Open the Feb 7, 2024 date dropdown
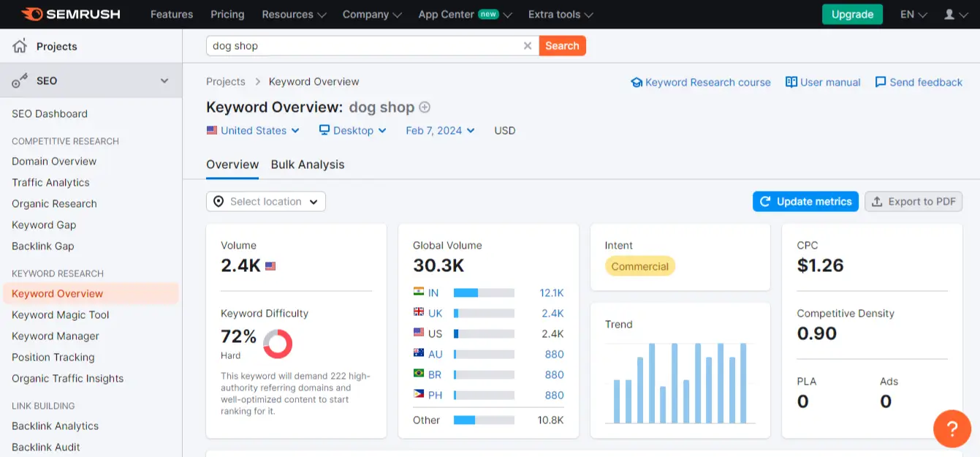980x457 pixels. point(441,130)
